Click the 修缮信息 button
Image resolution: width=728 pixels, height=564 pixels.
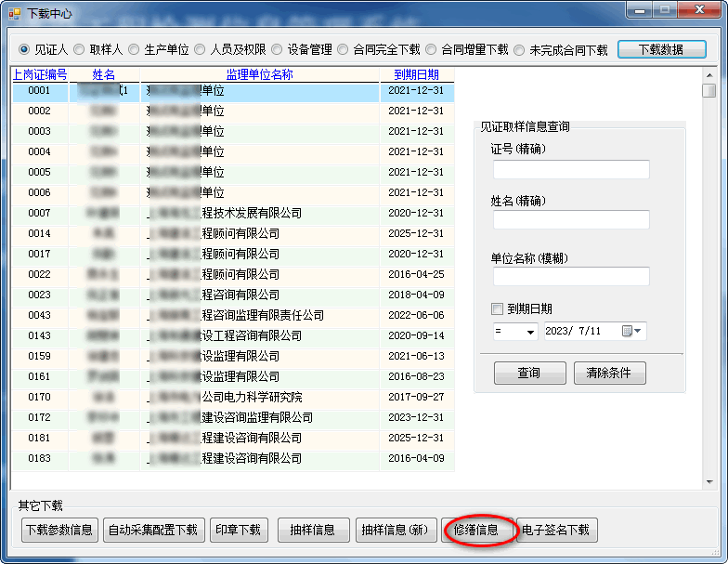click(x=477, y=530)
